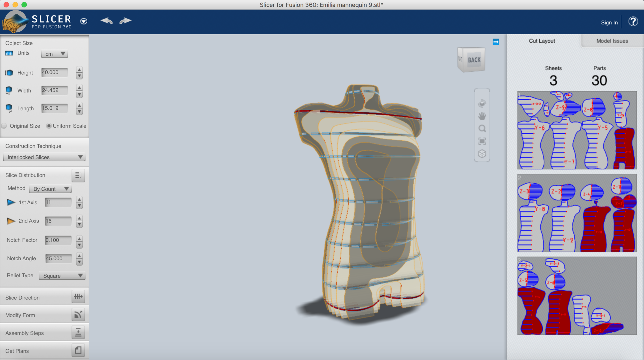
Task: Click the Redo arrow
Action: coord(125,21)
